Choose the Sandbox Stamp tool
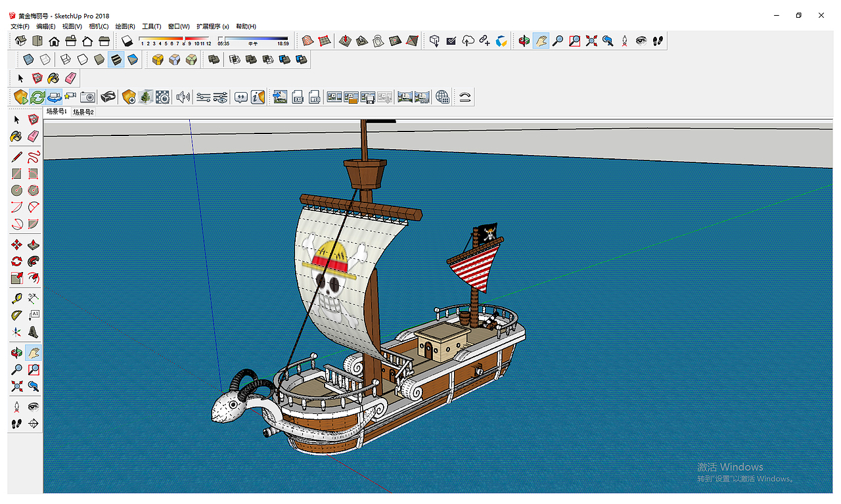Image resolution: width=841 pixels, height=504 pixels. [361, 41]
